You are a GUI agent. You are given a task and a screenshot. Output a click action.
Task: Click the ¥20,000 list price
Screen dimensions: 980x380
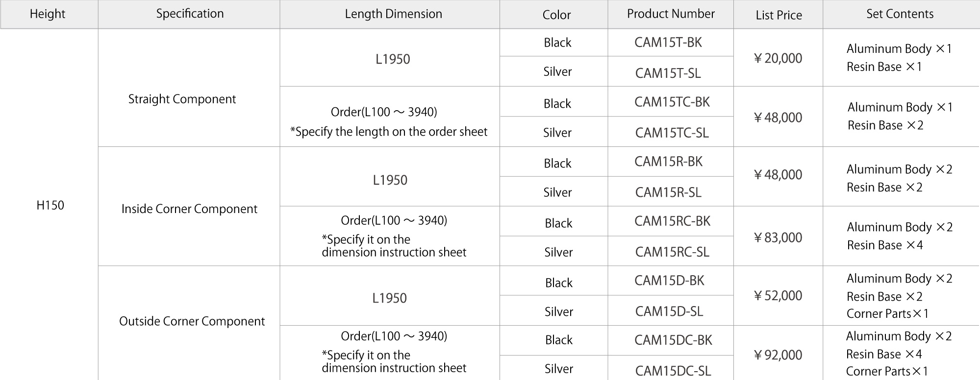click(778, 58)
